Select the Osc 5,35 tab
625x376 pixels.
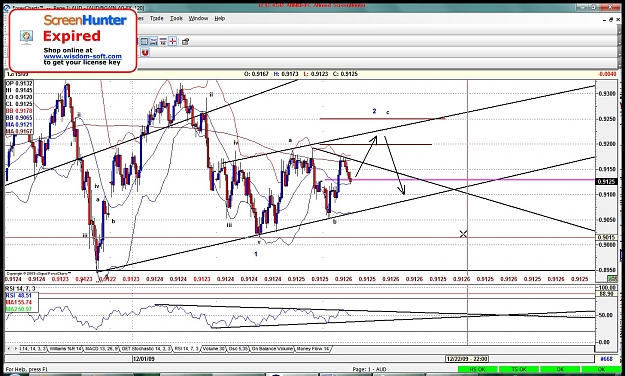[x=238, y=349]
